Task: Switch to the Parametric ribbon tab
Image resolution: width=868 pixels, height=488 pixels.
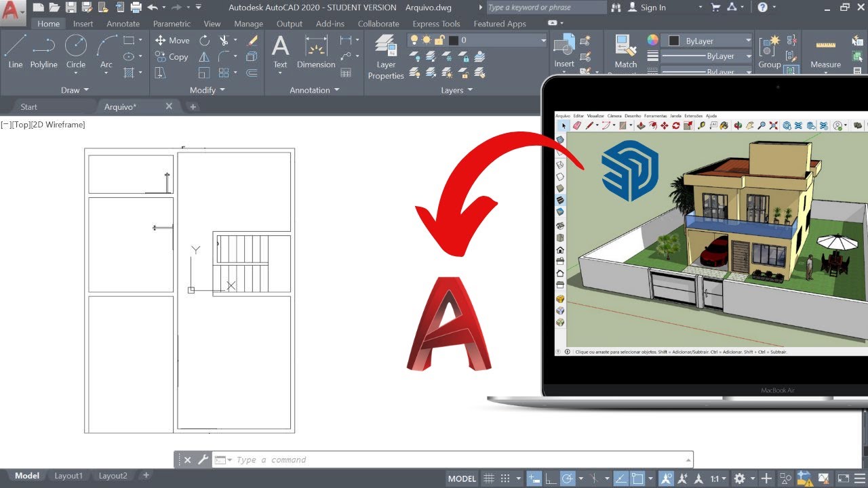Action: [172, 24]
